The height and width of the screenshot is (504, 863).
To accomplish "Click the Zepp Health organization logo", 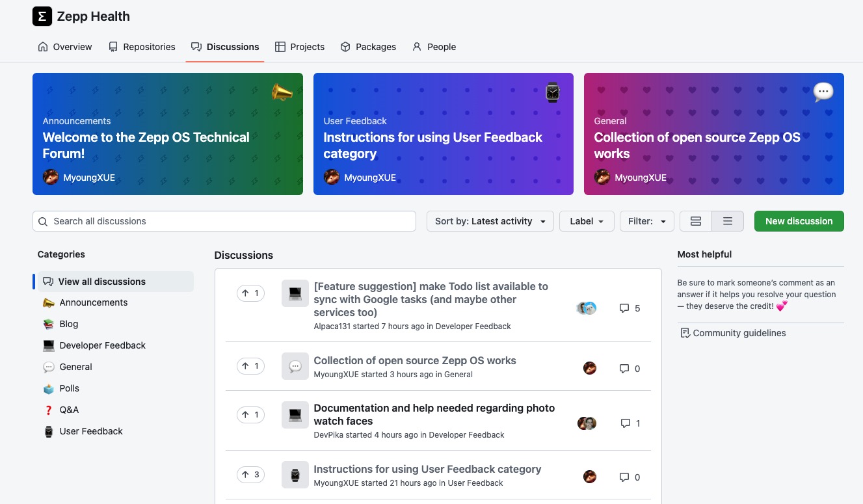I will (x=42, y=16).
